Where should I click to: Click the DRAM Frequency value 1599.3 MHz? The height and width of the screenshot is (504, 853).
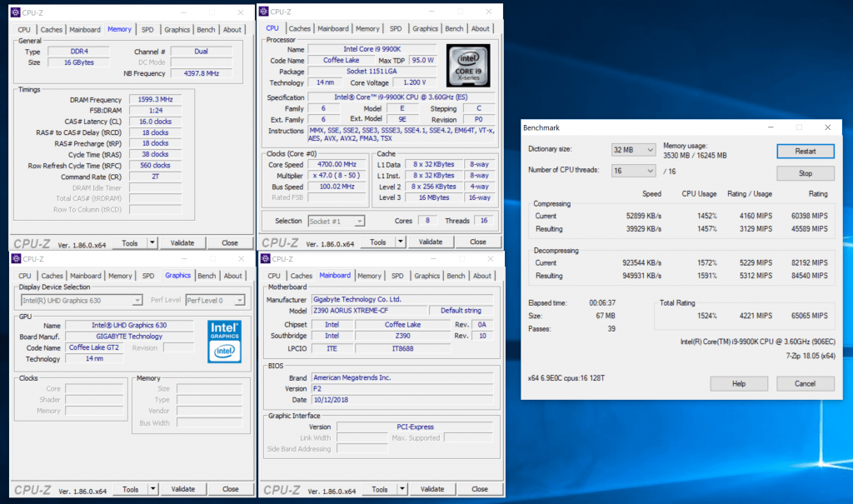click(155, 100)
